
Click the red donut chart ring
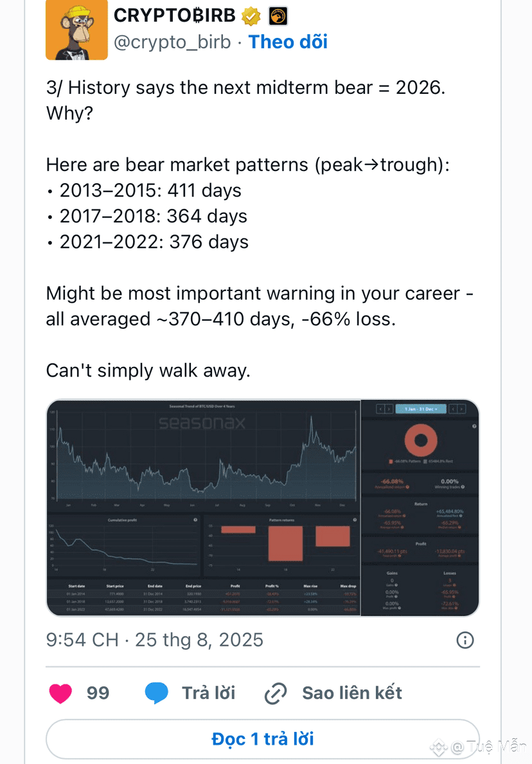[x=421, y=440]
